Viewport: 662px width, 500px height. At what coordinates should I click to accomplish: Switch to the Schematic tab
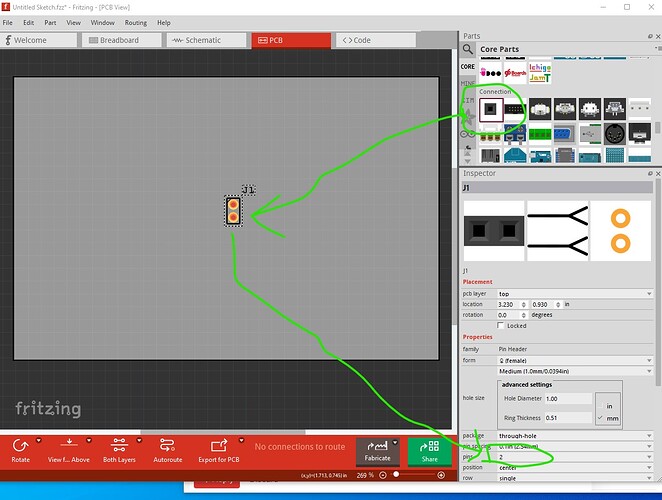207,40
